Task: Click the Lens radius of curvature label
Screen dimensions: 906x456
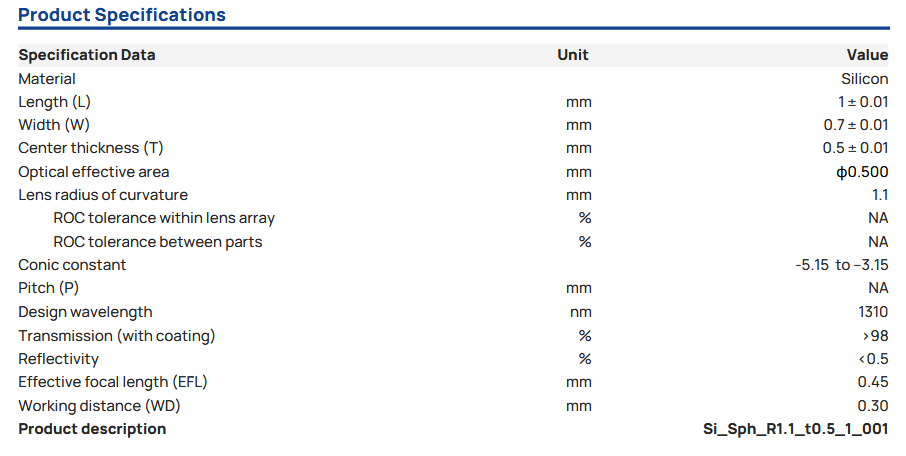Action: point(103,195)
